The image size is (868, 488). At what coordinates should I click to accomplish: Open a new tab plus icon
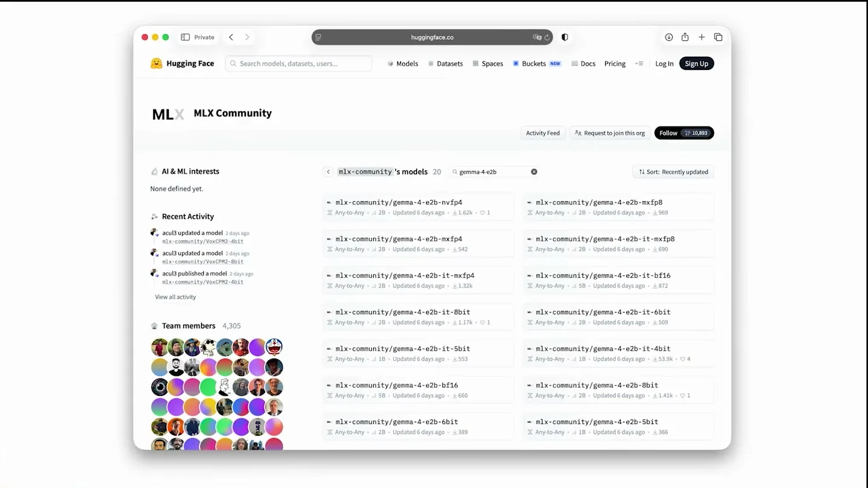click(x=702, y=37)
